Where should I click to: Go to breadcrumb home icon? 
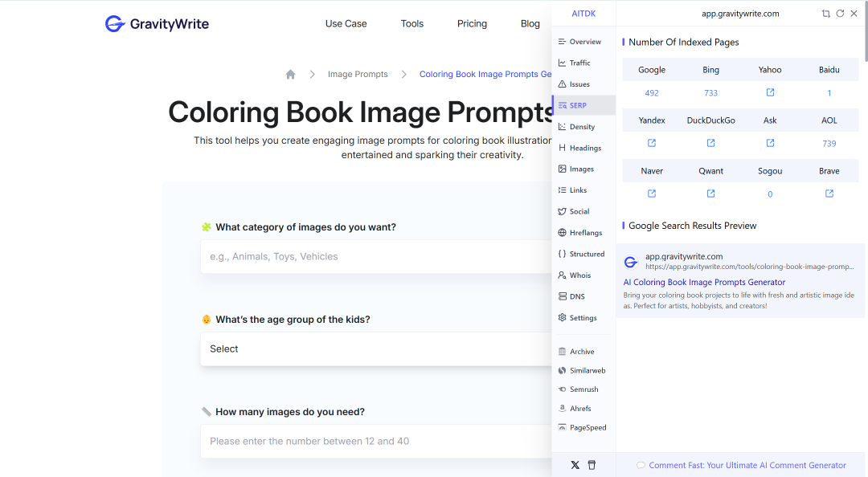tap(291, 74)
